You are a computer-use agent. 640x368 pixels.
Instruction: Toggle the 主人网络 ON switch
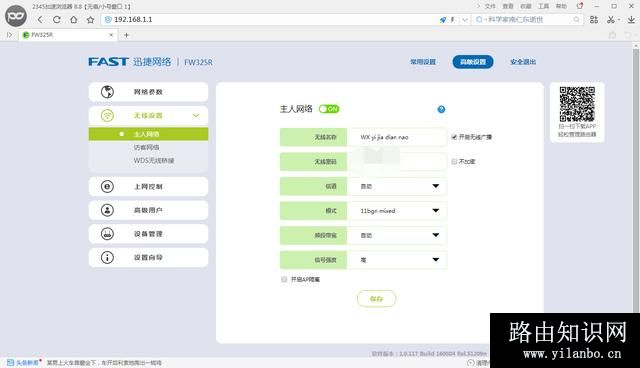[329, 109]
